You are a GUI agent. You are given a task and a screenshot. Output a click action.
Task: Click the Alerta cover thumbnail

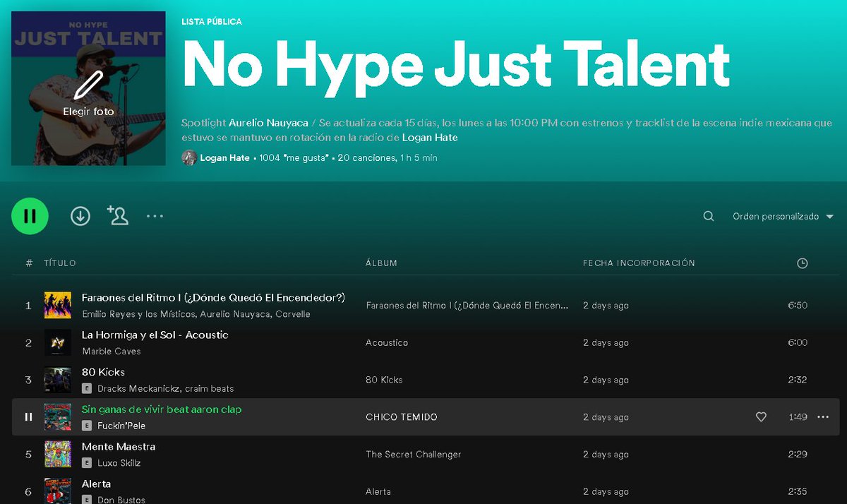(58, 491)
